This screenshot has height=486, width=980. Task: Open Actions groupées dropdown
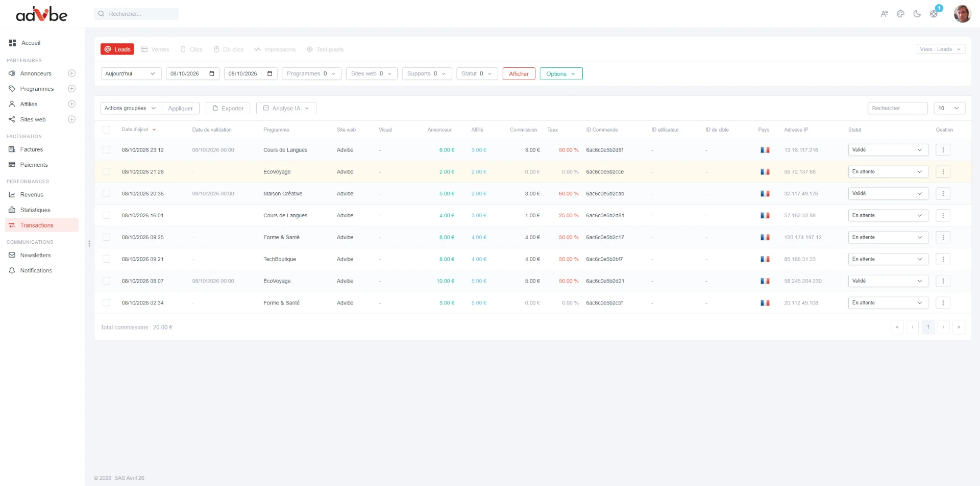coord(131,108)
